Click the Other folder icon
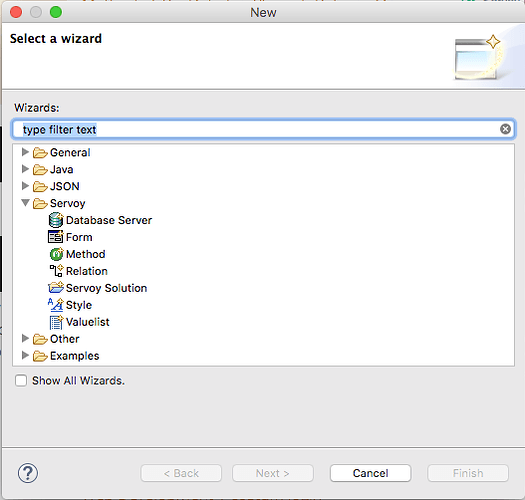 [x=40, y=339]
